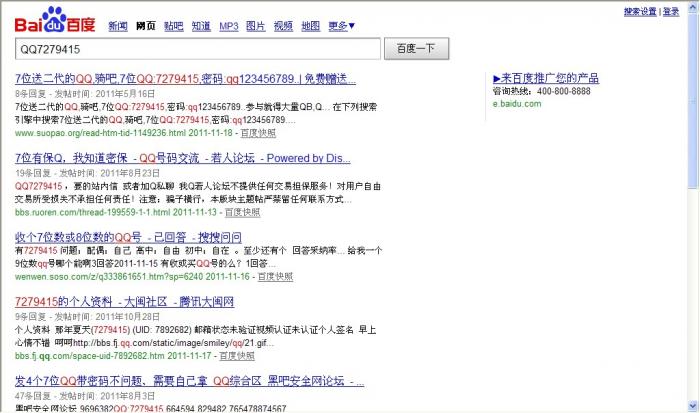Open 百度快照 for bbs.fj.qq.com result
Screen dimensions: 700x413
tap(237, 356)
